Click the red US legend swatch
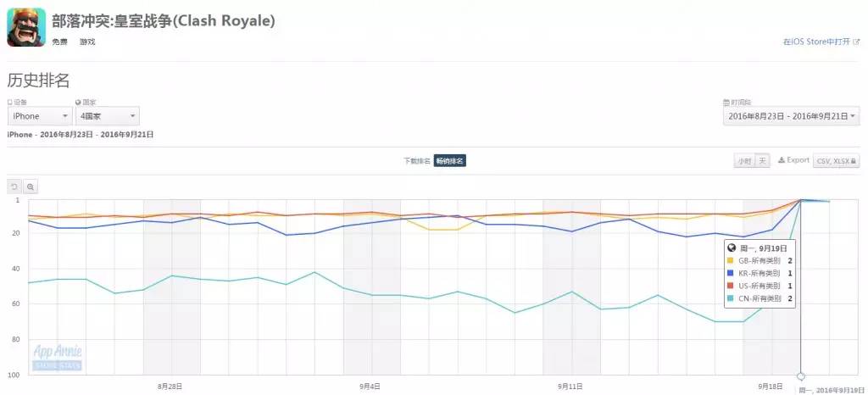Viewport: 868px width, 395px height. pyautogui.click(x=731, y=286)
